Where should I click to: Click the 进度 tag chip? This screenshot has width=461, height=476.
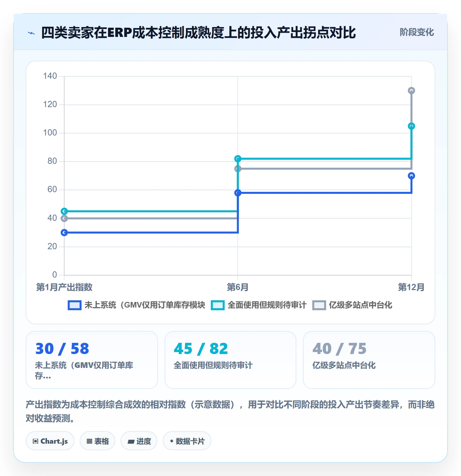pos(139,441)
